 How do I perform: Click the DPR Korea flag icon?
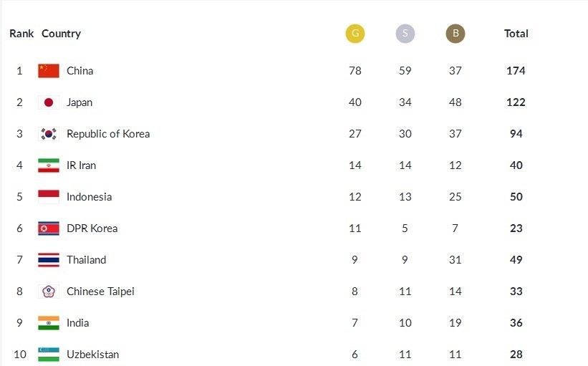click(x=49, y=228)
